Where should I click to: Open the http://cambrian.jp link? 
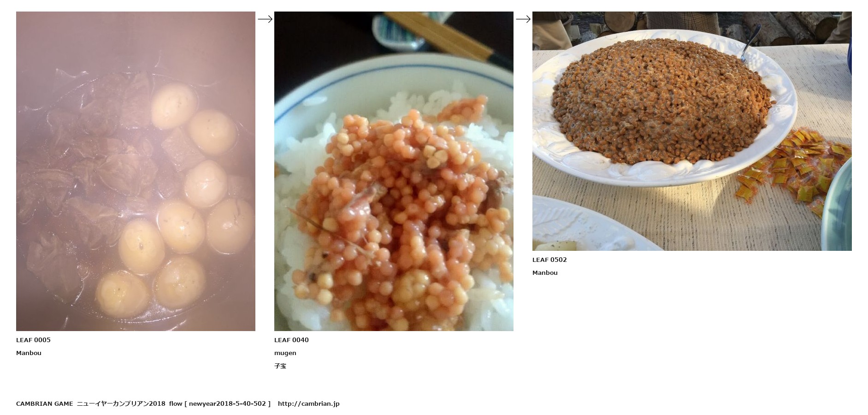(x=308, y=403)
